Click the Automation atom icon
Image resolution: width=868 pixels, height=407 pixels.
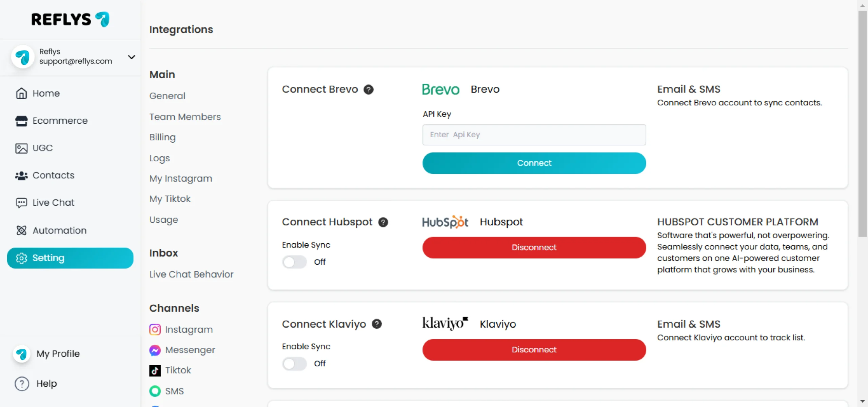tap(21, 230)
